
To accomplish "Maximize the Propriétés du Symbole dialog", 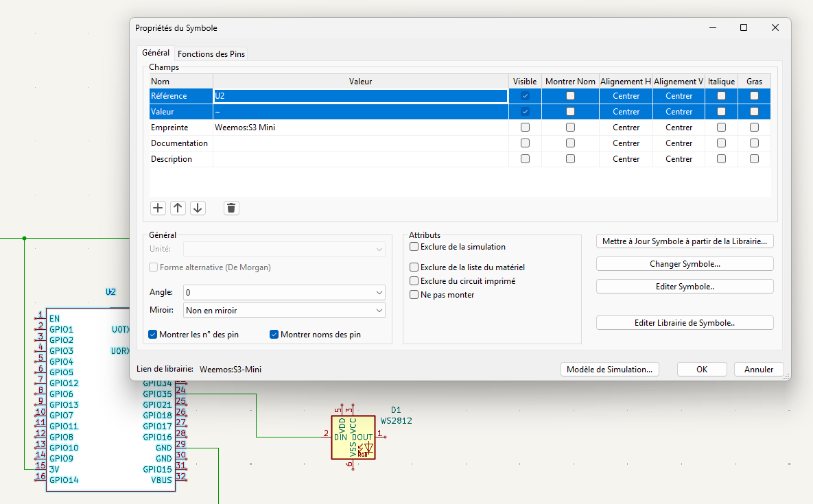I will pos(744,27).
